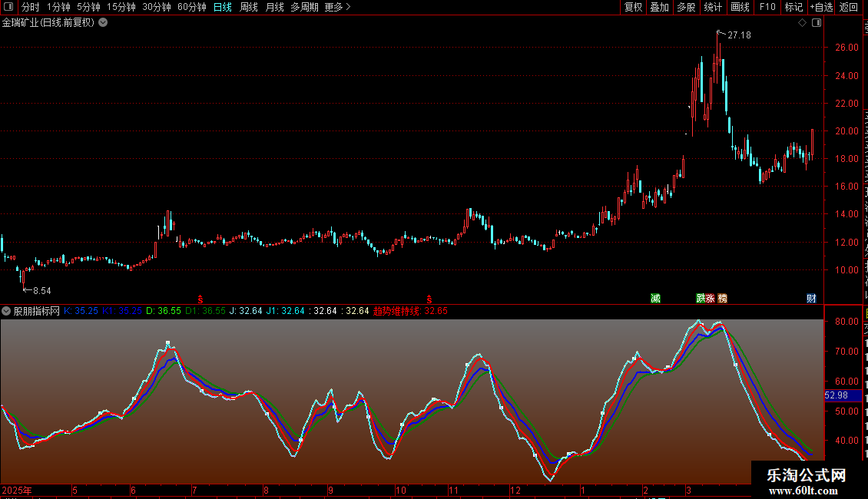Open 多周期 multi-period view
The image size is (868, 499).
[304, 7]
